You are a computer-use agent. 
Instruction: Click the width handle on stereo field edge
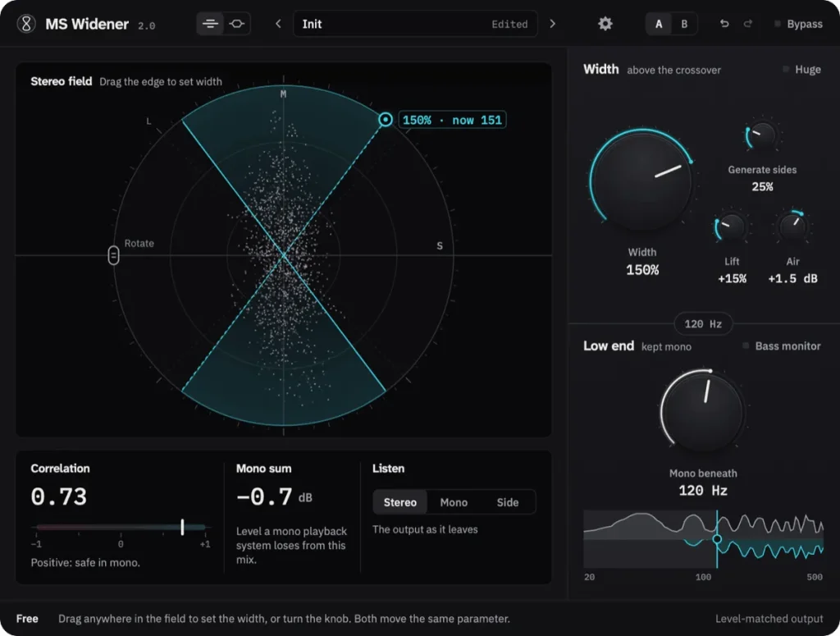(x=386, y=120)
